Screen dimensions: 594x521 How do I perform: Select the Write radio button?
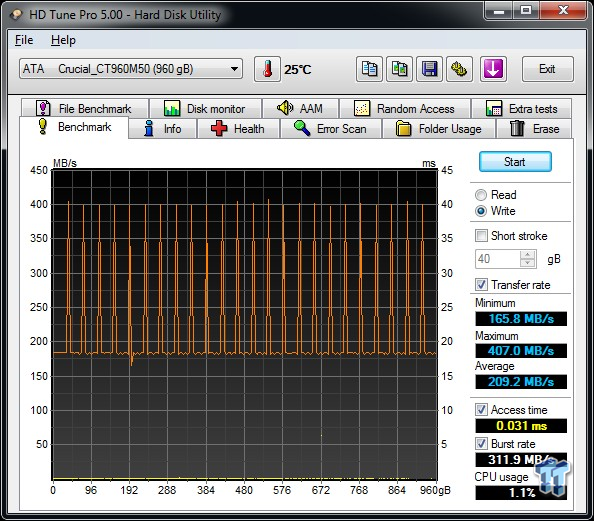coord(481,211)
